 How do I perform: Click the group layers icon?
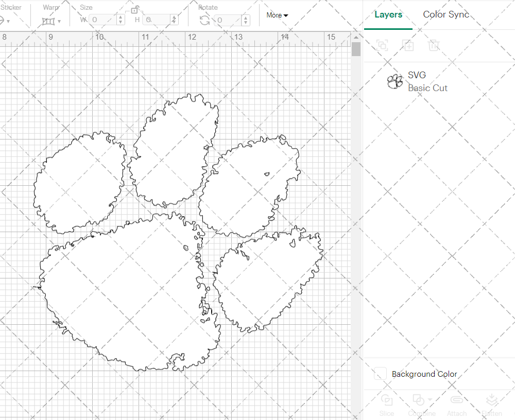383,45
